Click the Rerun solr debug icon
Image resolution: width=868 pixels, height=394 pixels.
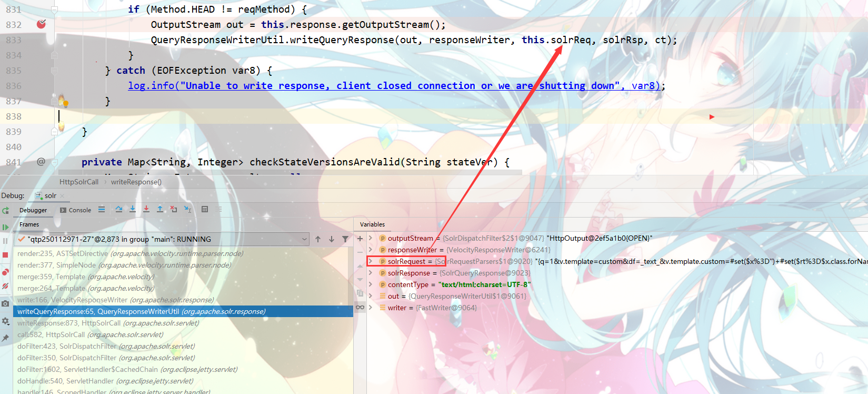click(5, 210)
